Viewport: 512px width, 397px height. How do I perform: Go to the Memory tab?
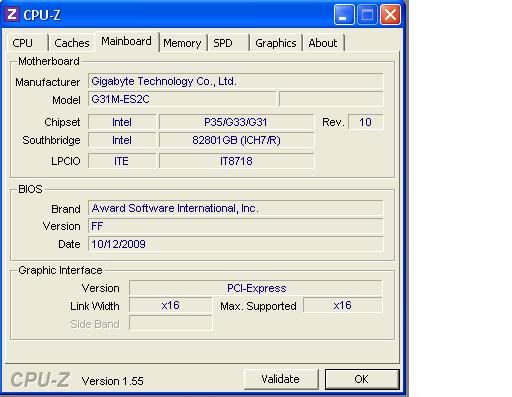coord(182,43)
